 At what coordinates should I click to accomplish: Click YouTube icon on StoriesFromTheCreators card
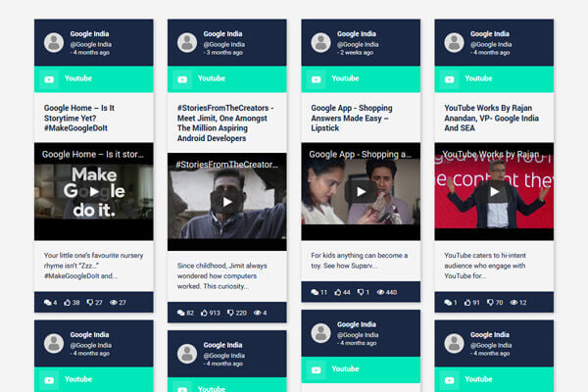[182, 79]
